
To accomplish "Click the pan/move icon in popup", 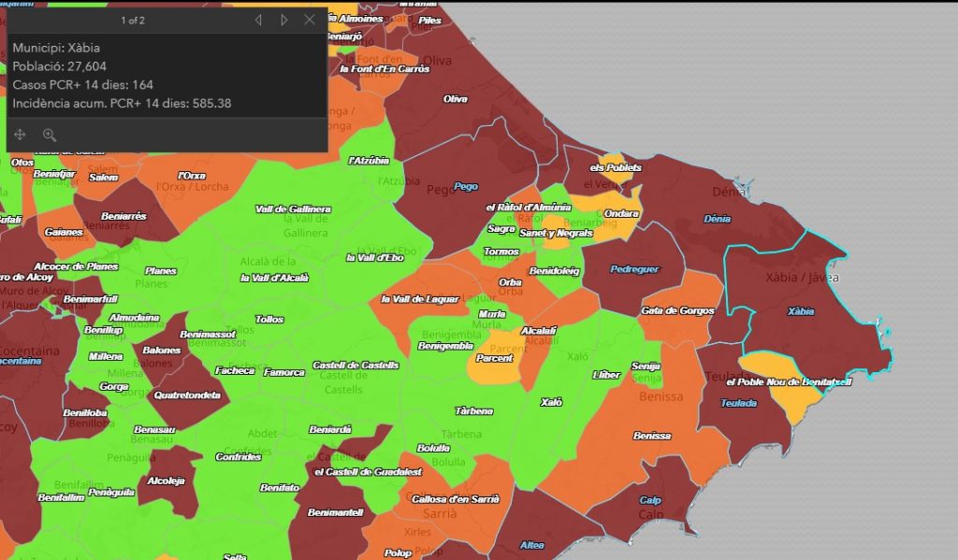I will pos(21,135).
